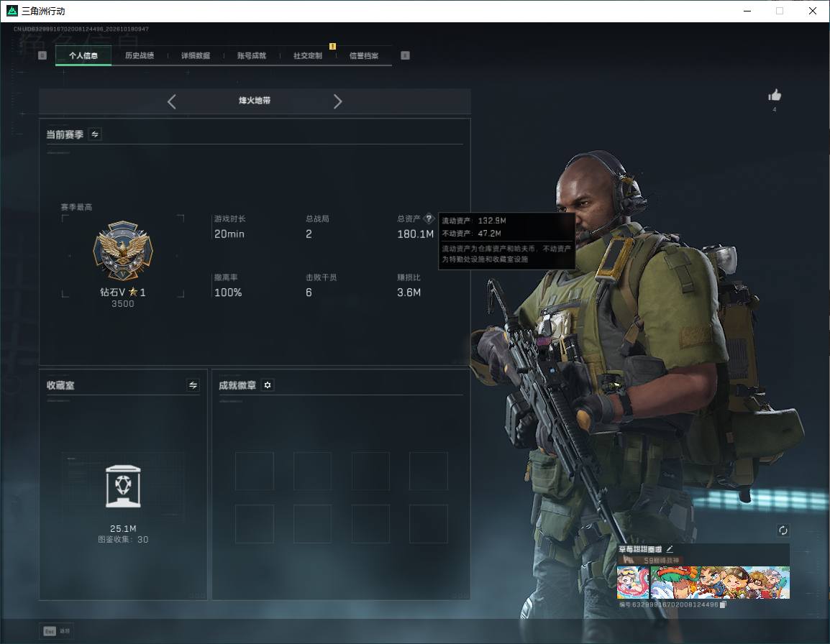Click the 击败干员 stat label

(321, 277)
